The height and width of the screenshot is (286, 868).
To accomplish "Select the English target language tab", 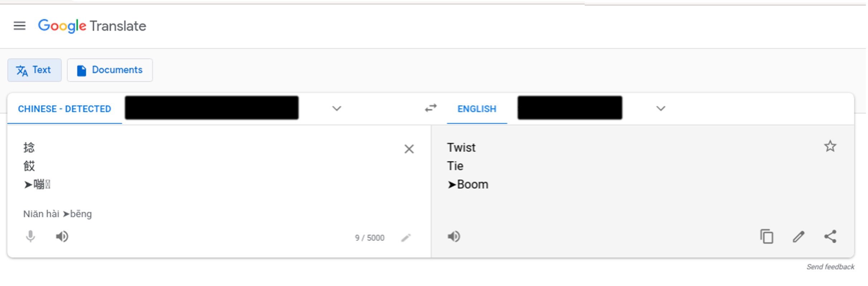I will (x=477, y=109).
